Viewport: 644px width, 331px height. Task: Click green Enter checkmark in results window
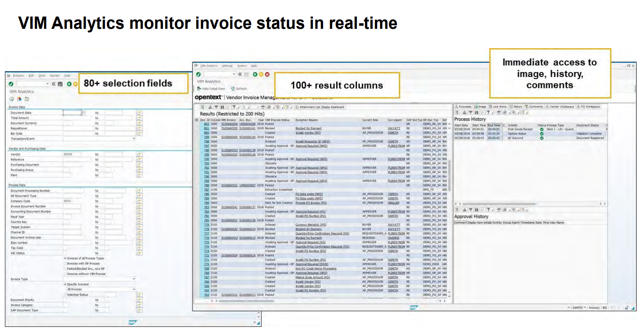click(x=199, y=75)
